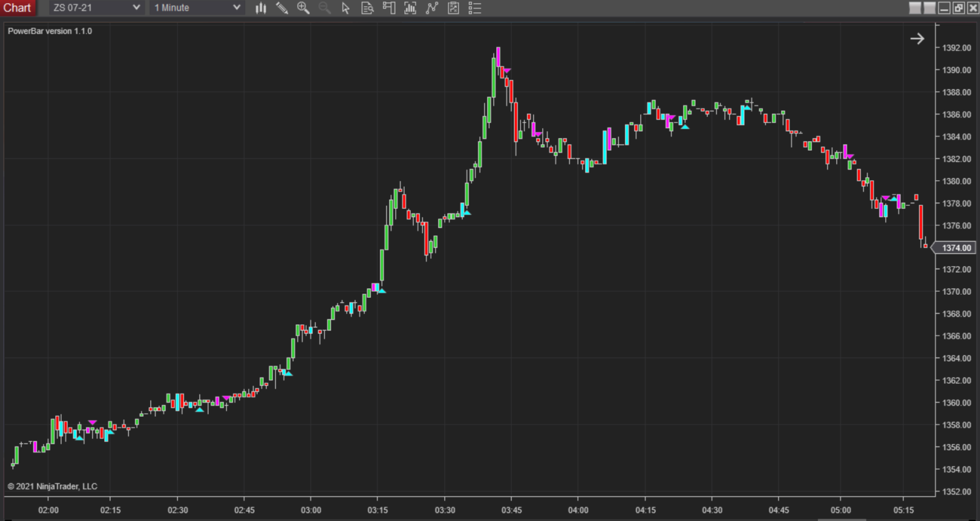Toggle the Chart Trader icon
980x521 pixels.
point(389,8)
